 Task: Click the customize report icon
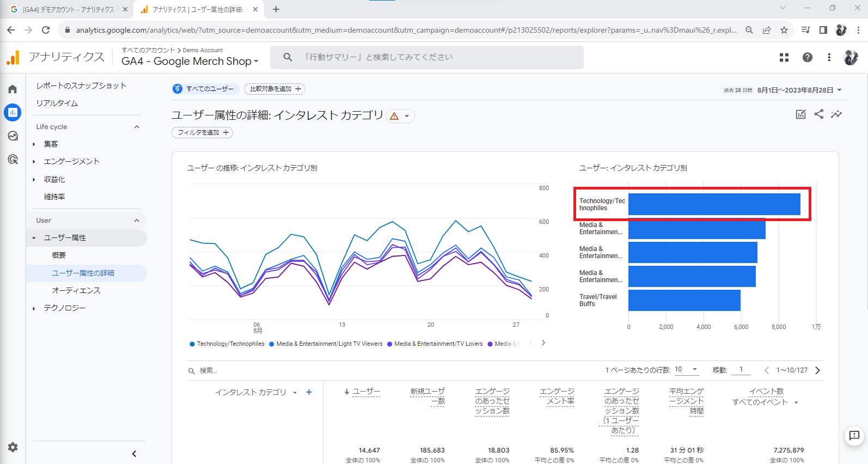pyautogui.click(x=800, y=114)
